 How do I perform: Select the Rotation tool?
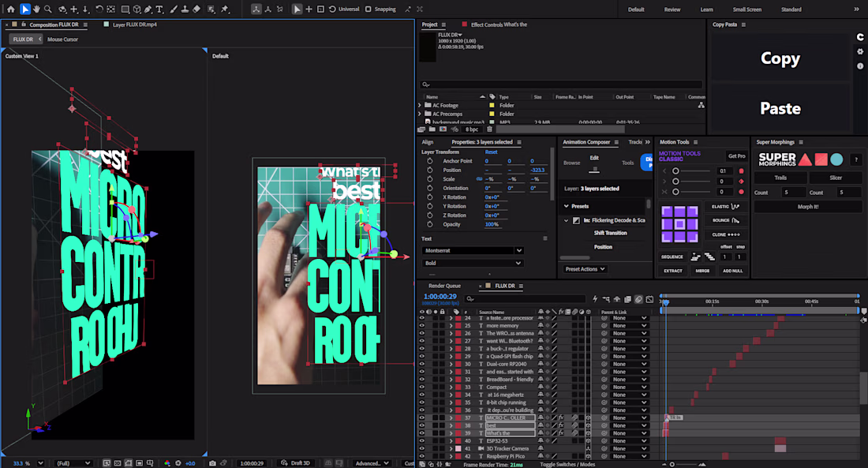[x=99, y=9]
